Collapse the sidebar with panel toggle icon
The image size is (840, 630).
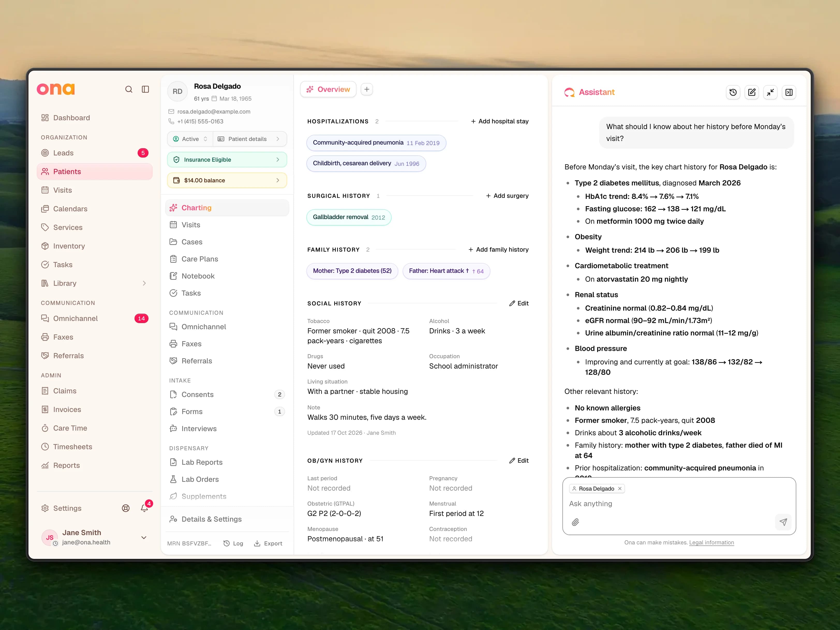(x=145, y=89)
